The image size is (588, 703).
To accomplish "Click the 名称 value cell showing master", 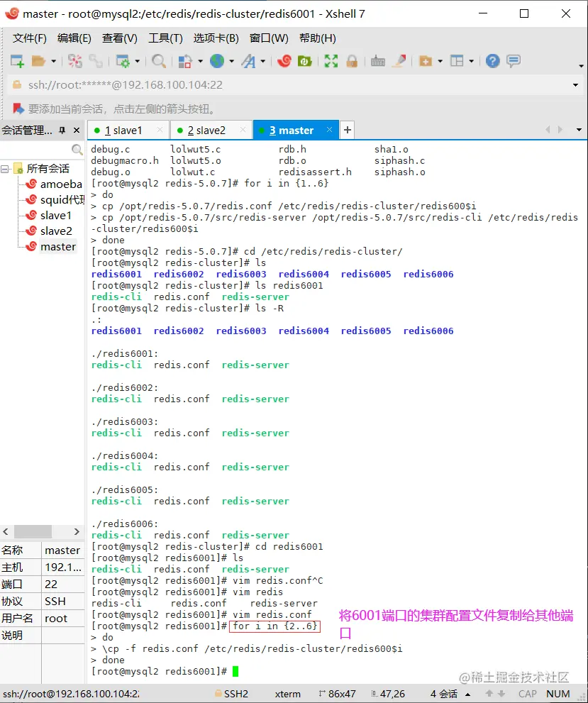I will click(62, 550).
